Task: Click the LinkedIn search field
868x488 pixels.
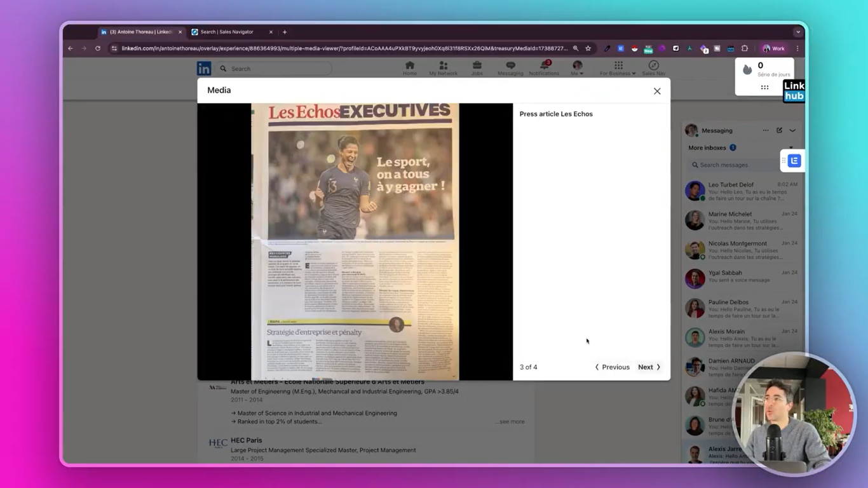Action: 275,69
